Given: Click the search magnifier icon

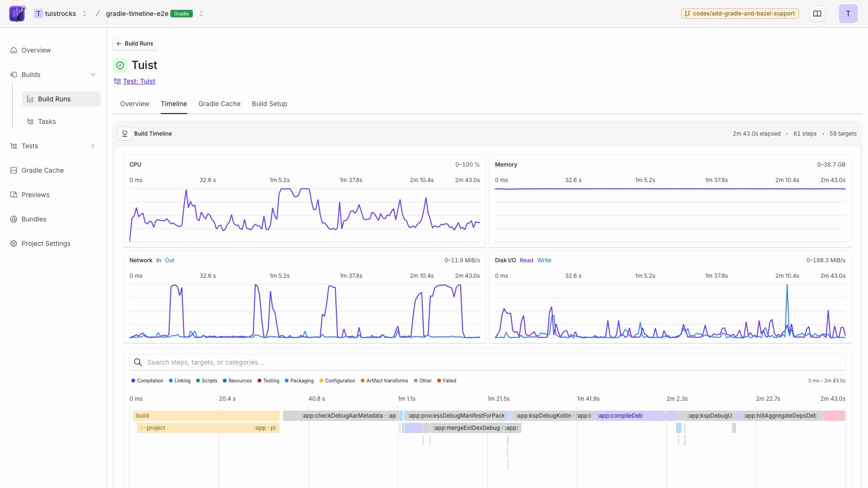Looking at the screenshot, I should [138, 362].
